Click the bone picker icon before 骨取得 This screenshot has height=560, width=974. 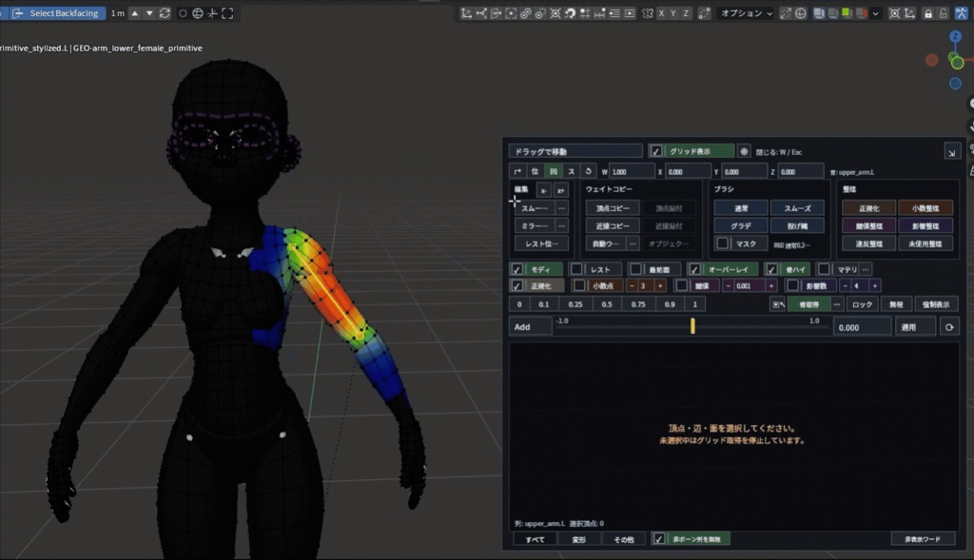pyautogui.click(x=778, y=304)
